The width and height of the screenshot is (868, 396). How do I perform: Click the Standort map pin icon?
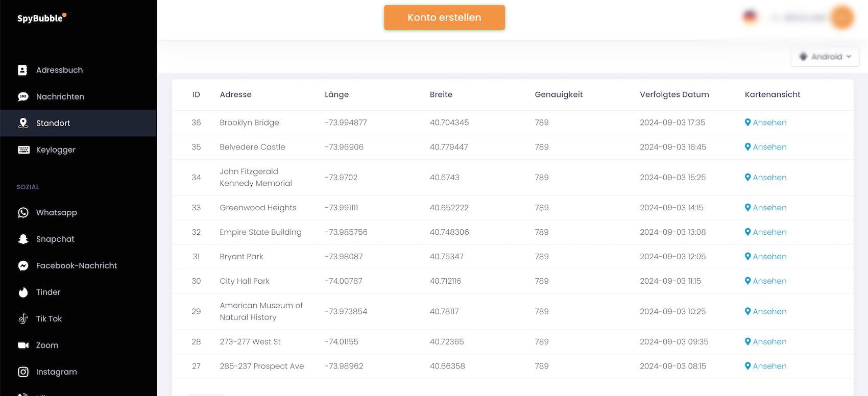pos(23,123)
